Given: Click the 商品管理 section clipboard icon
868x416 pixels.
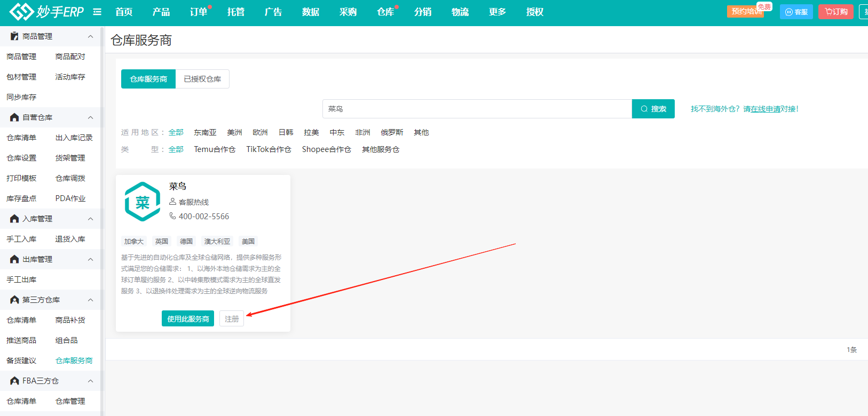Looking at the screenshot, I should 14,36.
